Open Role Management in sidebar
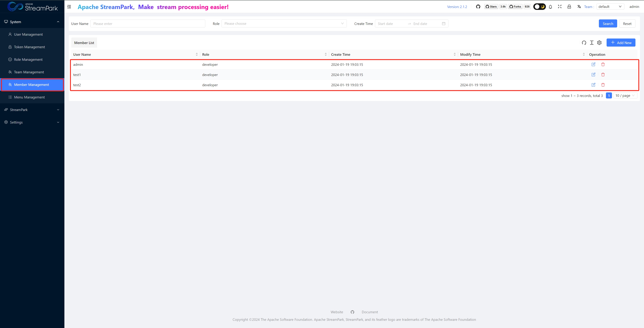 (x=28, y=60)
